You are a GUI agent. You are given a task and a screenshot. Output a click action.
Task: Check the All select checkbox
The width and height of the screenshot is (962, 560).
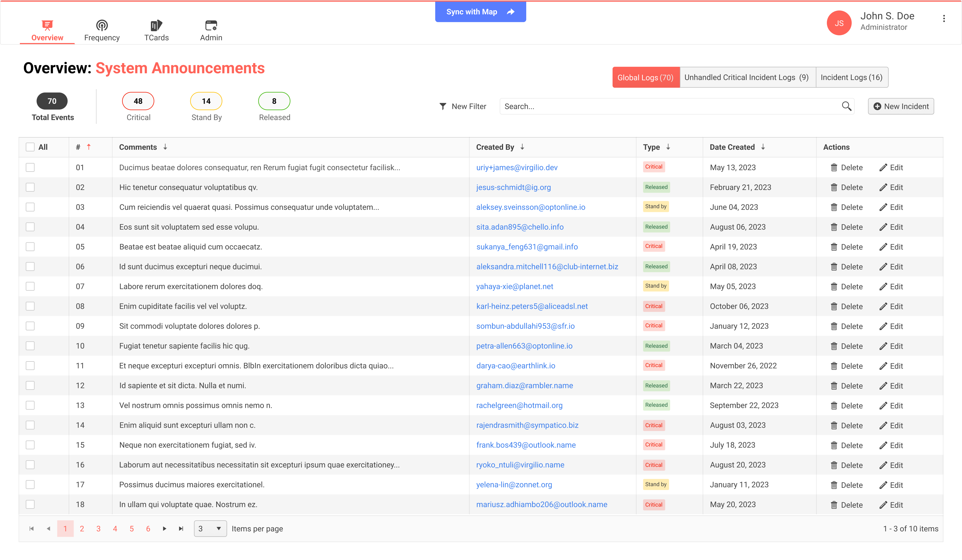30,147
